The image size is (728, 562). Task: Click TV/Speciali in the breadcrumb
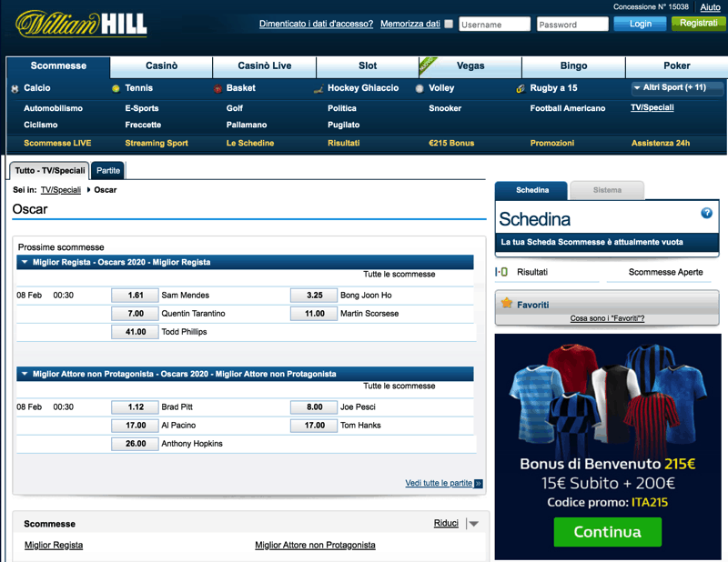pyautogui.click(x=61, y=190)
